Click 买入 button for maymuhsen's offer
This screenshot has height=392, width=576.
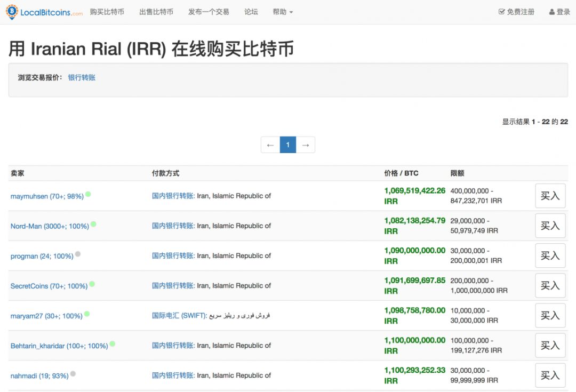tap(550, 196)
